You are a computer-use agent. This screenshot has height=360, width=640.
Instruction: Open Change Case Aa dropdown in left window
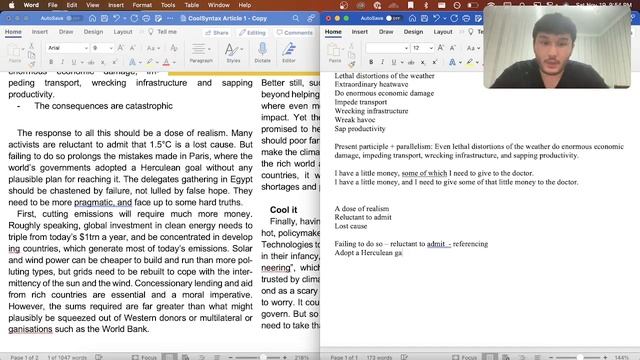(153, 48)
